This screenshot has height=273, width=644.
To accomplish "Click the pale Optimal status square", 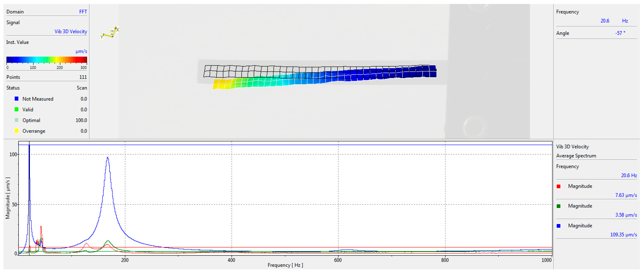I will pos(17,120).
